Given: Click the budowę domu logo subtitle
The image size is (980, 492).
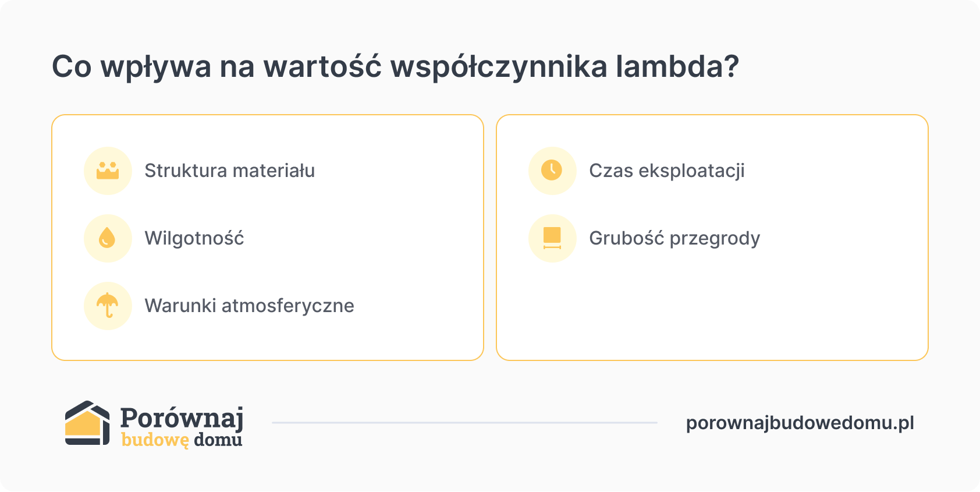Looking at the screenshot, I should (182, 440).
